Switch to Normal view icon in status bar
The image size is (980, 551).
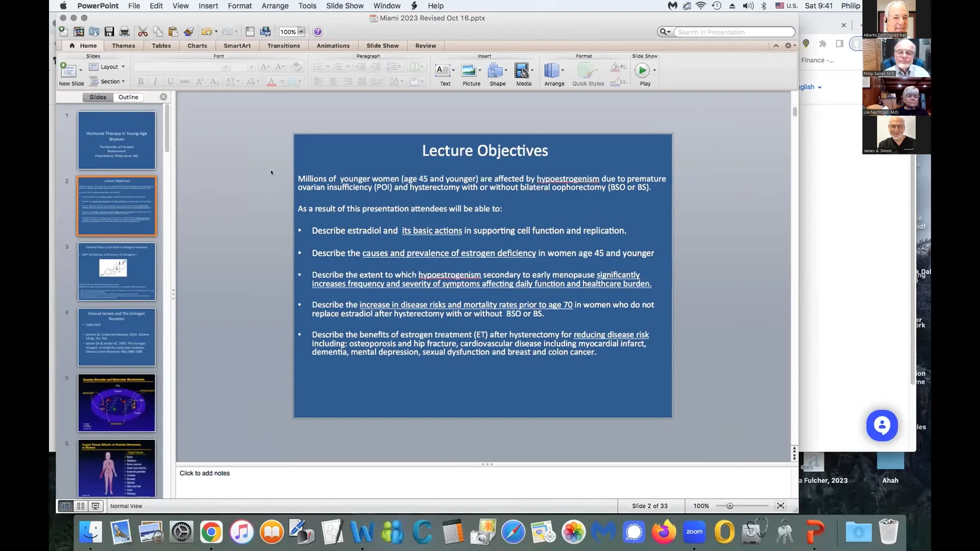[x=66, y=506]
